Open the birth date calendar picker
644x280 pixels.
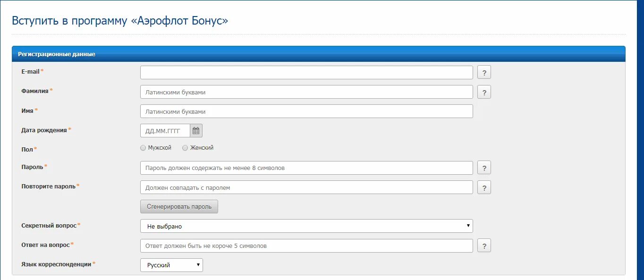pyautogui.click(x=196, y=131)
